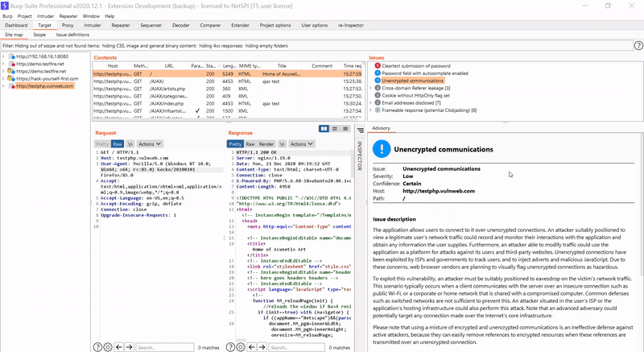
Task: Sort Contents by MIME type column header
Action: pos(250,66)
